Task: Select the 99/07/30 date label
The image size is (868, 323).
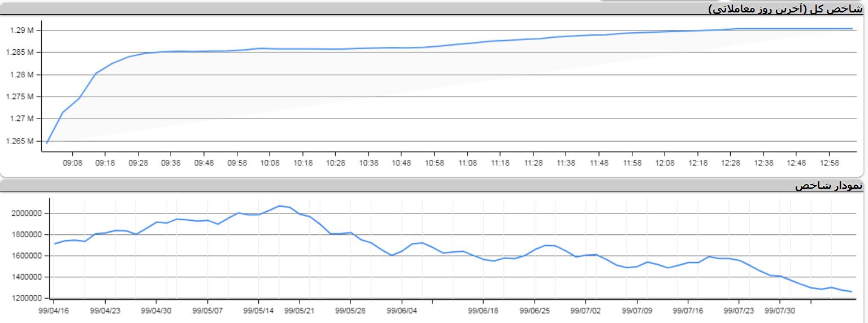Action: (779, 311)
